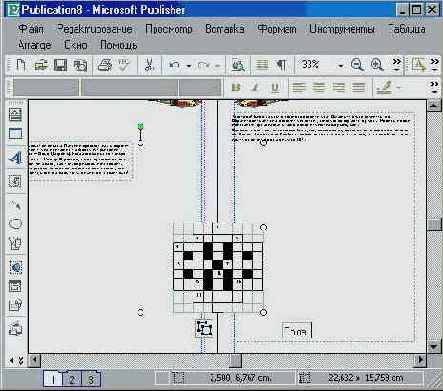Click the Cut scissors icon
This screenshot has height=391, width=443.
tap(149, 65)
